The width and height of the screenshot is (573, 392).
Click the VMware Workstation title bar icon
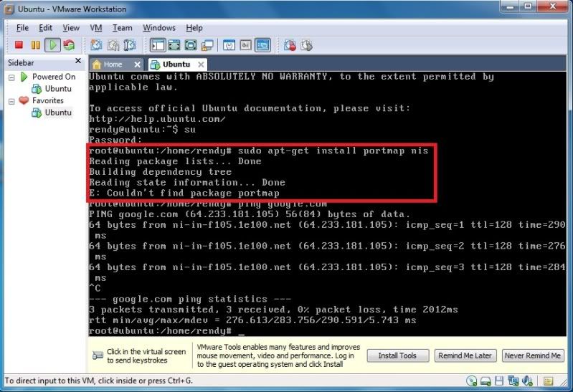click(9, 9)
